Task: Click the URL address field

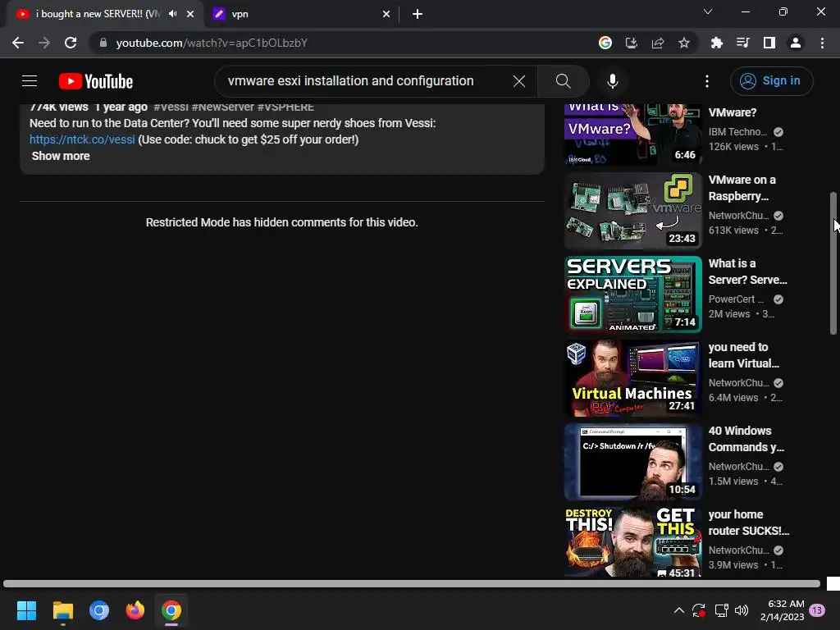Action: [343, 43]
